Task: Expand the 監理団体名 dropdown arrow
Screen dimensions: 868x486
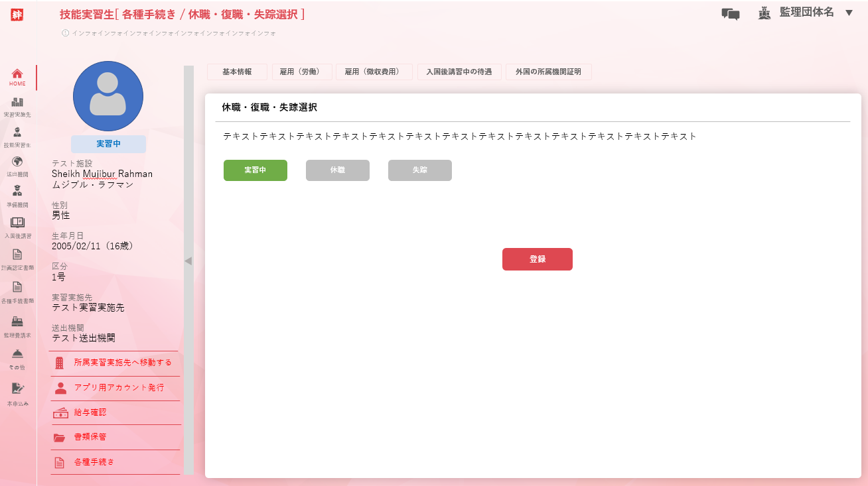Action: tap(849, 13)
